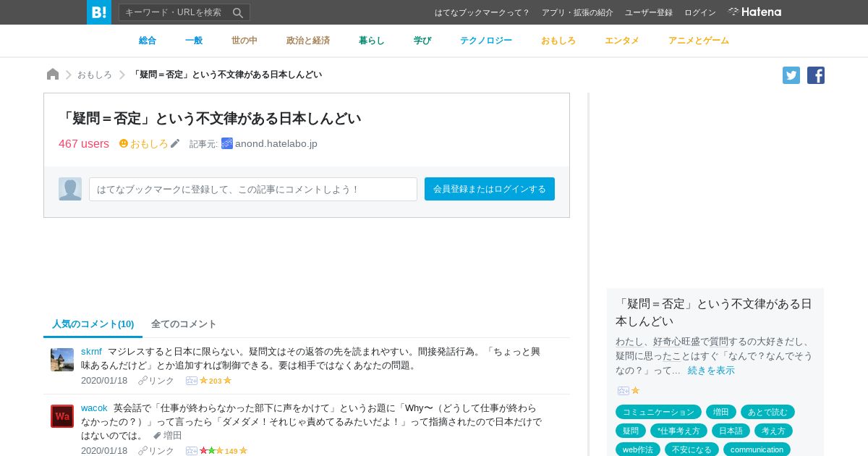The width and height of the screenshot is (868, 456).
Task: Open the エンタメ category
Action: 622,41
